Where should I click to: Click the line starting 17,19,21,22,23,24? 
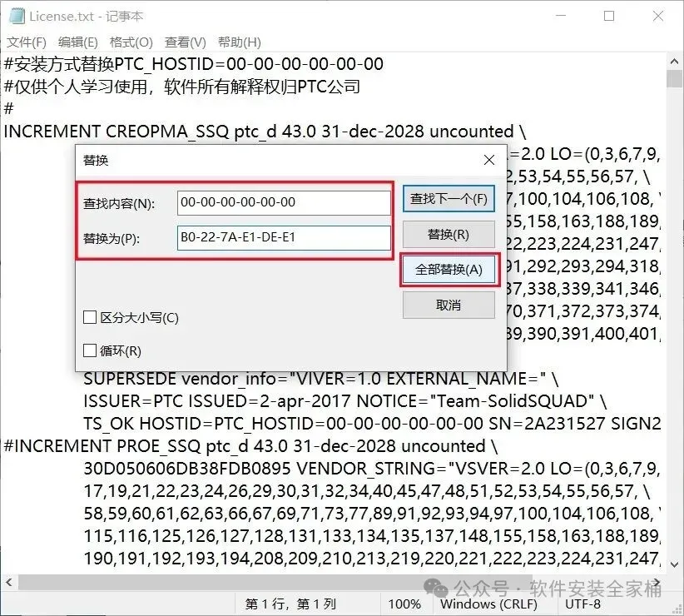[x=366, y=491]
